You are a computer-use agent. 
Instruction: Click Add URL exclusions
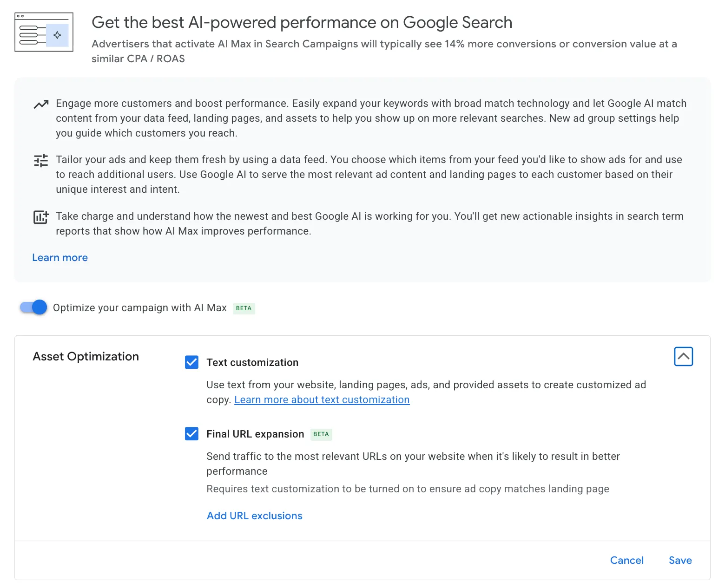(254, 516)
